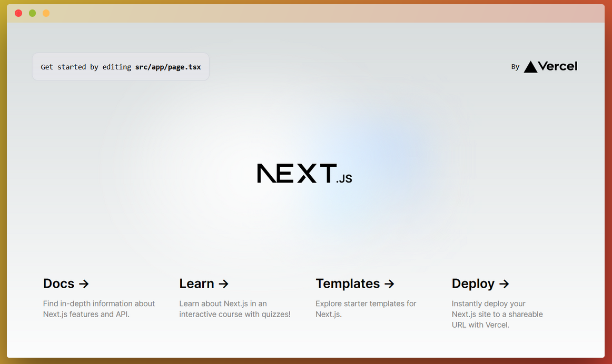Screen dimensions: 612x364
Task: Click 'Find in-depth information about' description
Action: [98, 304]
